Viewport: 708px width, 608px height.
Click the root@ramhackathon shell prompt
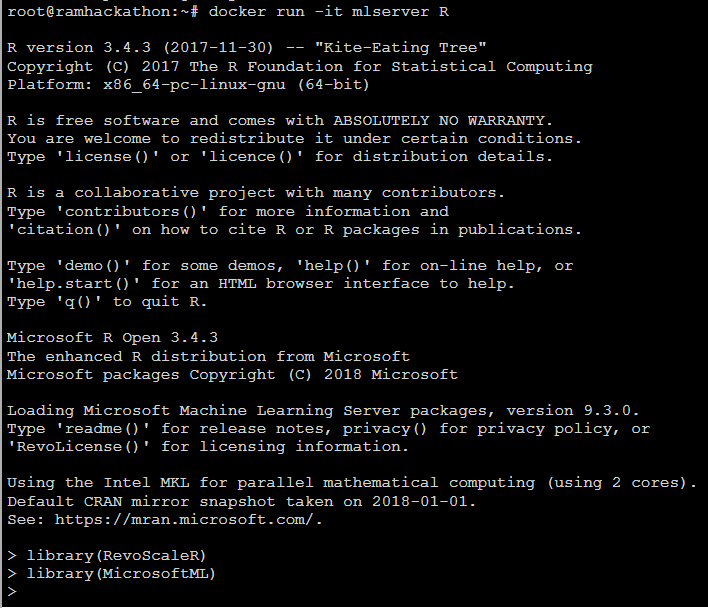click(102, 12)
